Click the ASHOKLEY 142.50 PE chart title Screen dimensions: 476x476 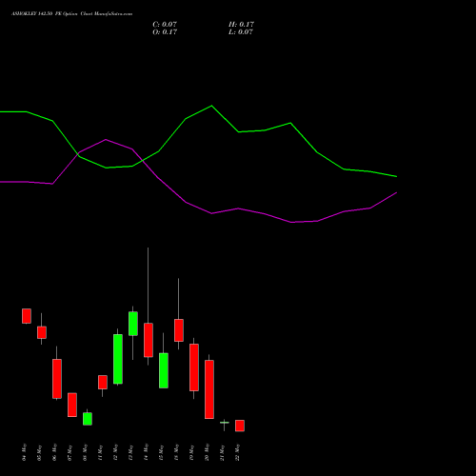point(71,14)
